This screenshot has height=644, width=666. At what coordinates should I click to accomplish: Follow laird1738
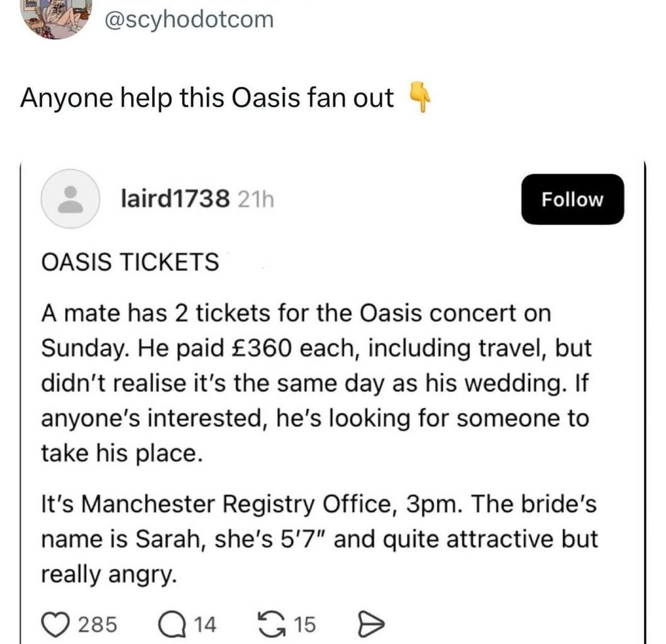coord(572,199)
